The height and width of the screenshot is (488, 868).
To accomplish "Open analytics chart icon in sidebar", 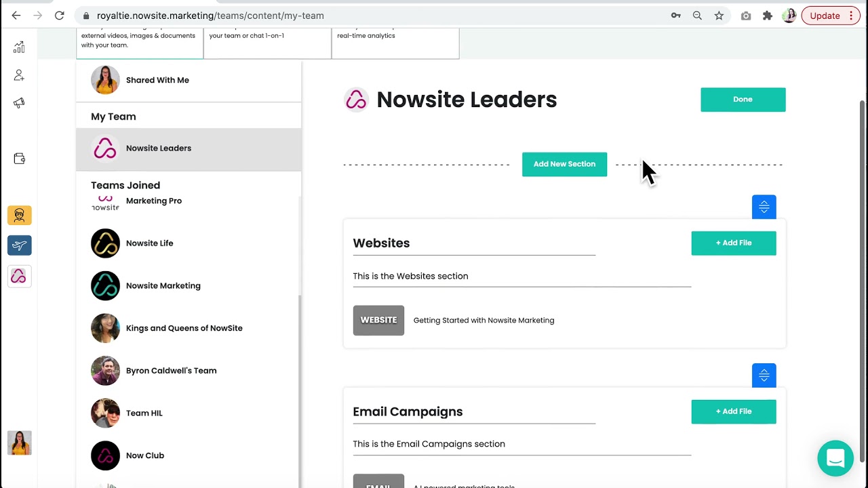I will click(19, 47).
